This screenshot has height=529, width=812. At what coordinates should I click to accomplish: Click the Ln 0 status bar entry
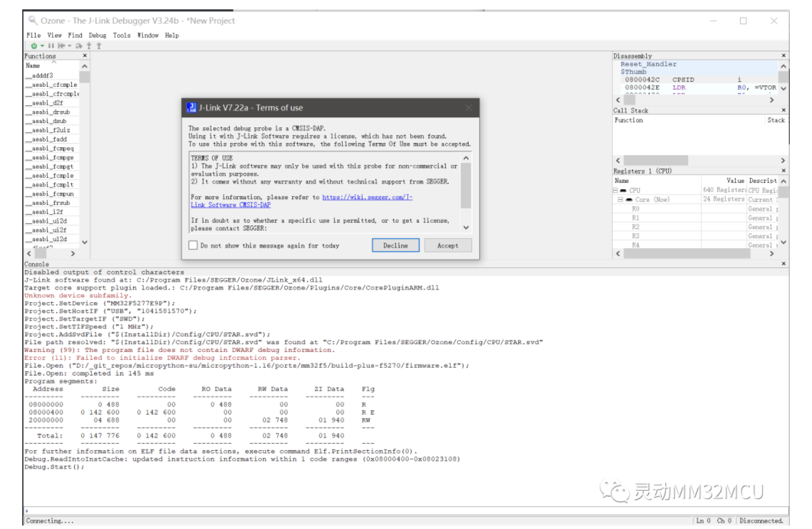pyautogui.click(x=703, y=521)
